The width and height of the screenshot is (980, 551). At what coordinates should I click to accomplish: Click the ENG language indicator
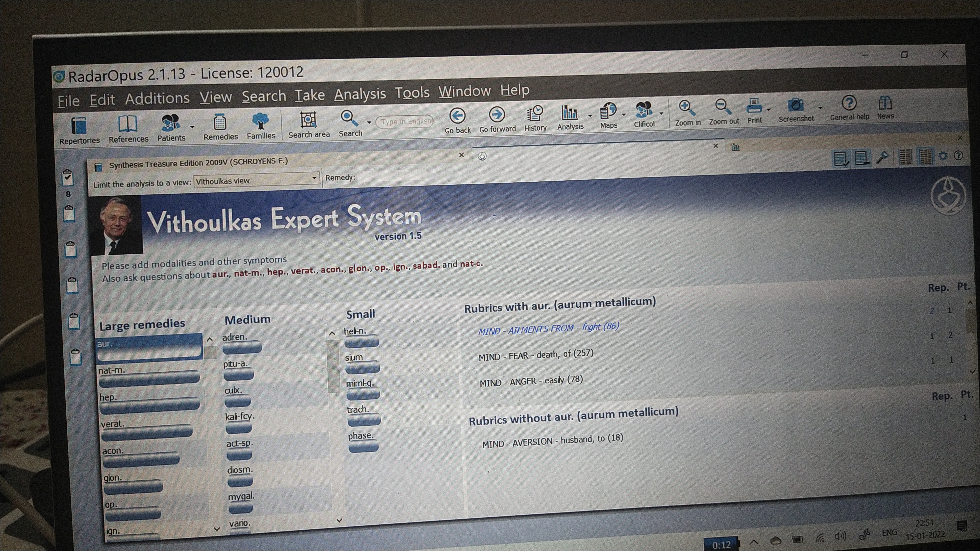point(889,532)
